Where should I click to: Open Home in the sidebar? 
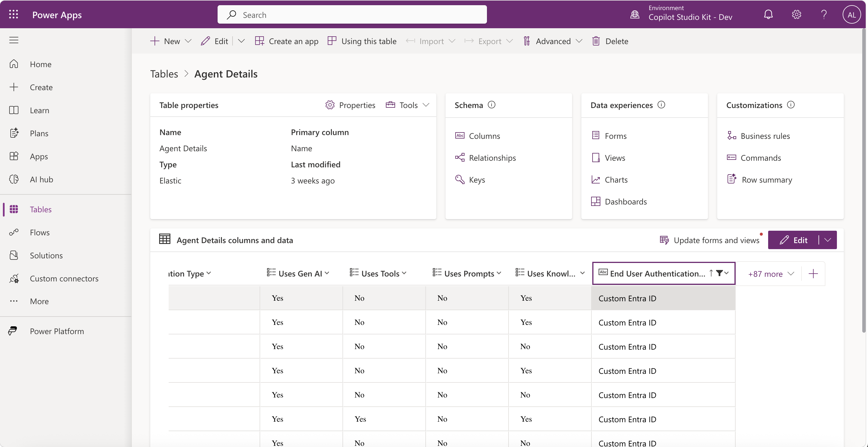click(x=40, y=64)
